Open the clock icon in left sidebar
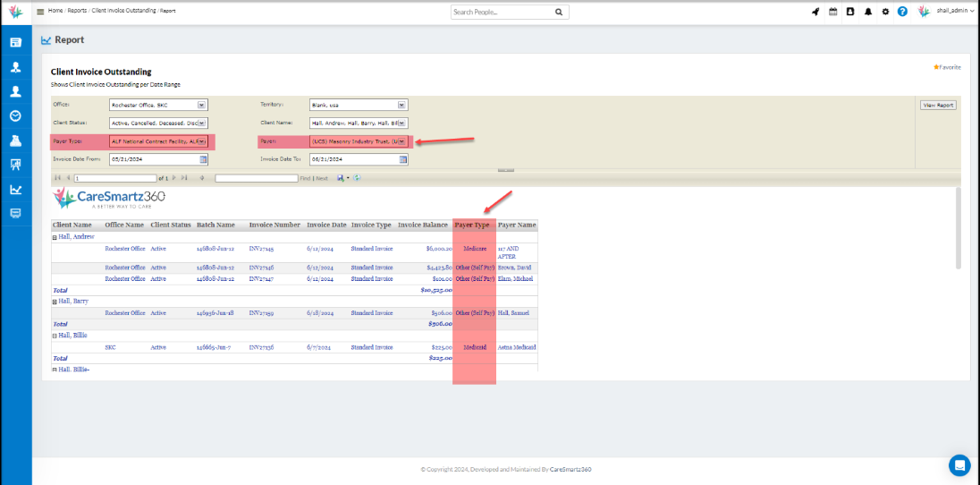 click(15, 115)
